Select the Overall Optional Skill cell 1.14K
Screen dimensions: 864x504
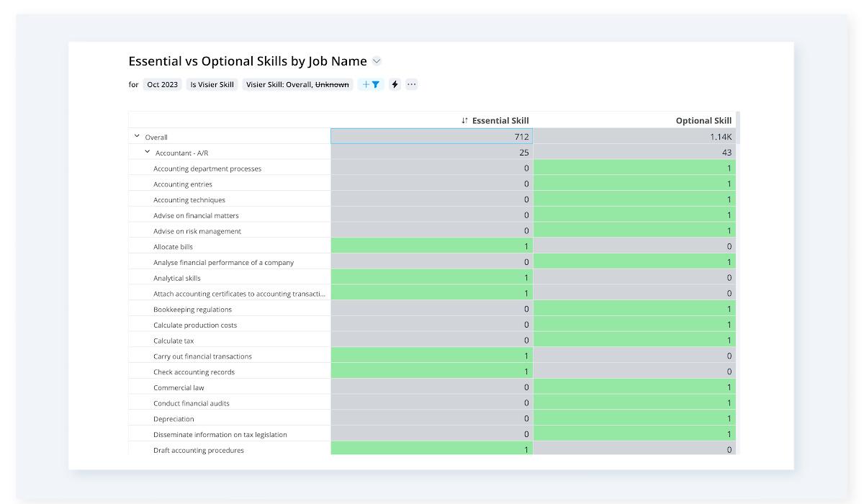click(x=634, y=136)
